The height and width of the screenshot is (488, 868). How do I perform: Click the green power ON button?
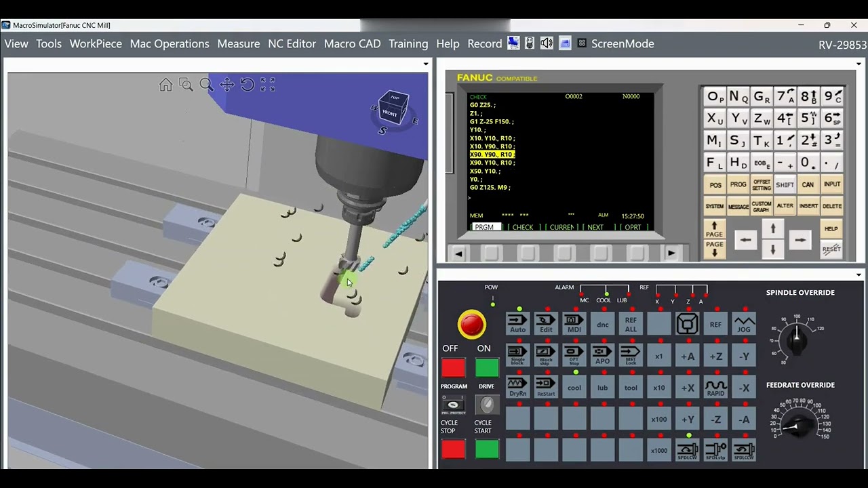pos(486,367)
